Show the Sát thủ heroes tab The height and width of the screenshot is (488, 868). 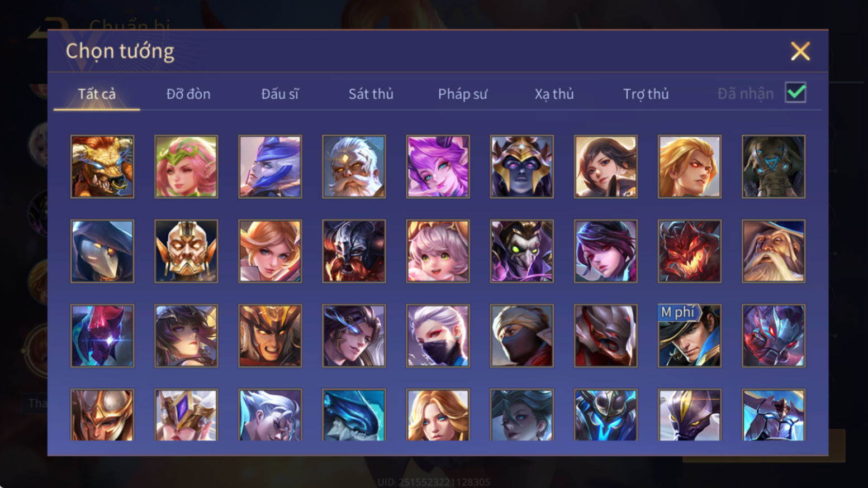[371, 94]
